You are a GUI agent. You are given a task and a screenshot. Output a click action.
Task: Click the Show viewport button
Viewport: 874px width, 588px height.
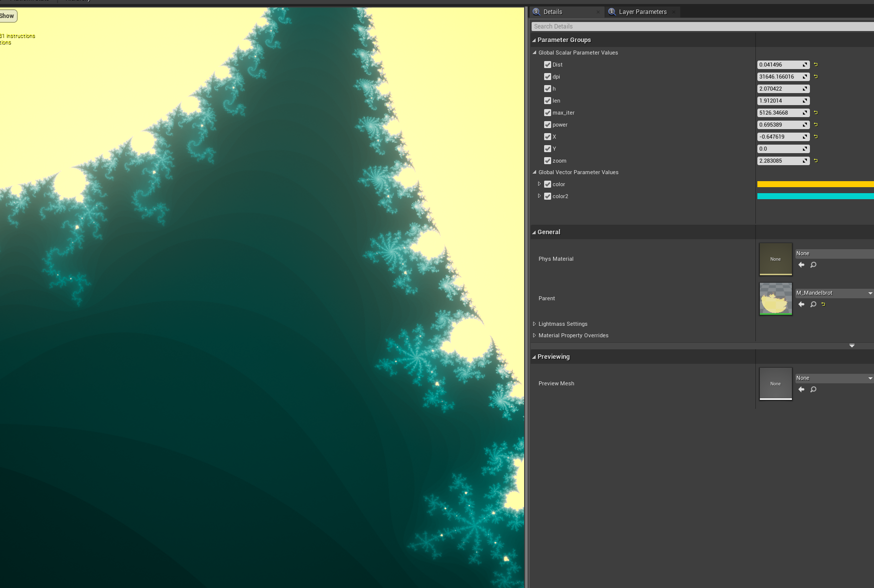[x=8, y=16]
